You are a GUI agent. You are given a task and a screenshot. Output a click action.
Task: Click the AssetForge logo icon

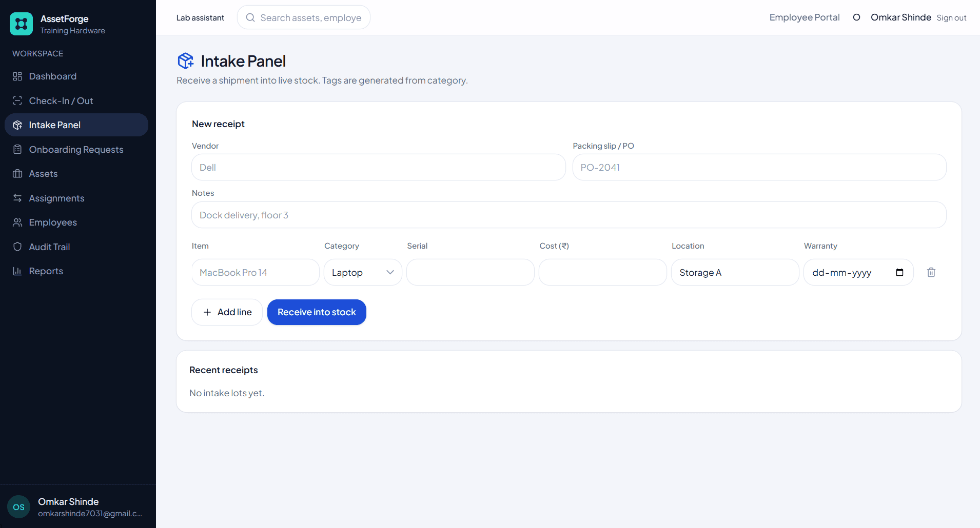(x=21, y=24)
